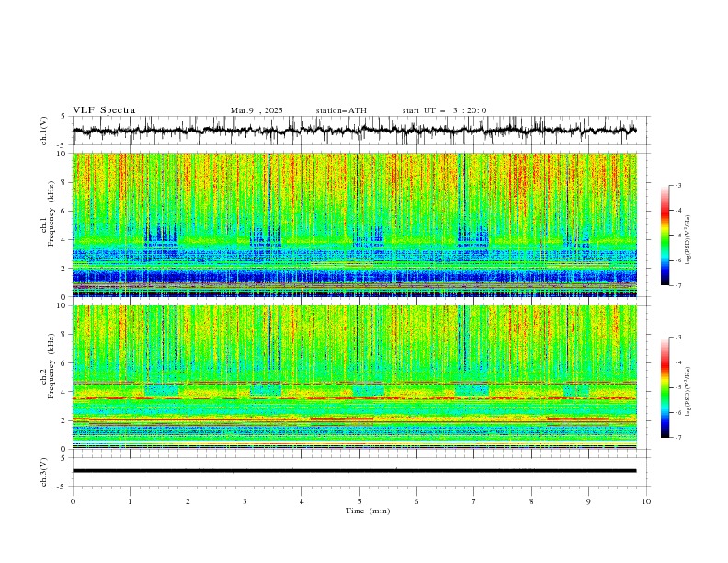Click tick "9" on the Time axis

(588, 501)
